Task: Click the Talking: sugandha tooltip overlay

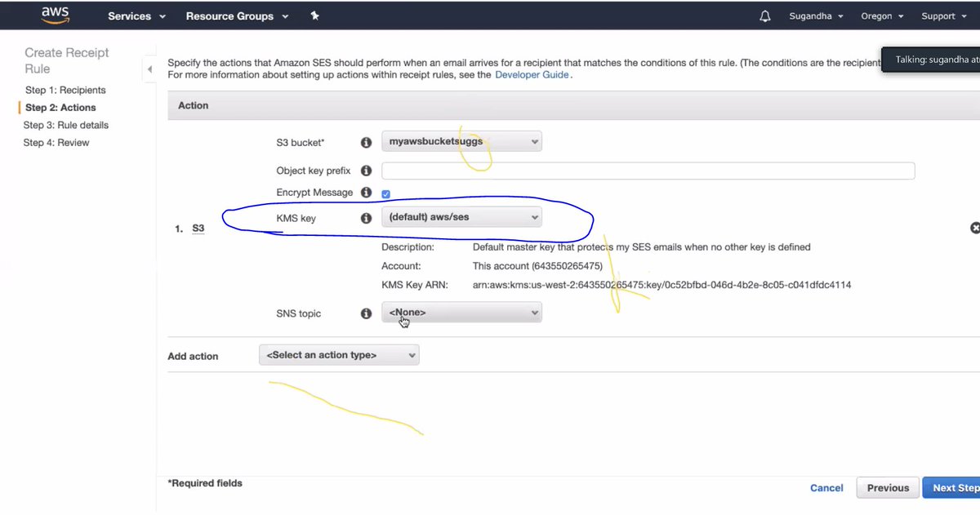Action: 931,60
